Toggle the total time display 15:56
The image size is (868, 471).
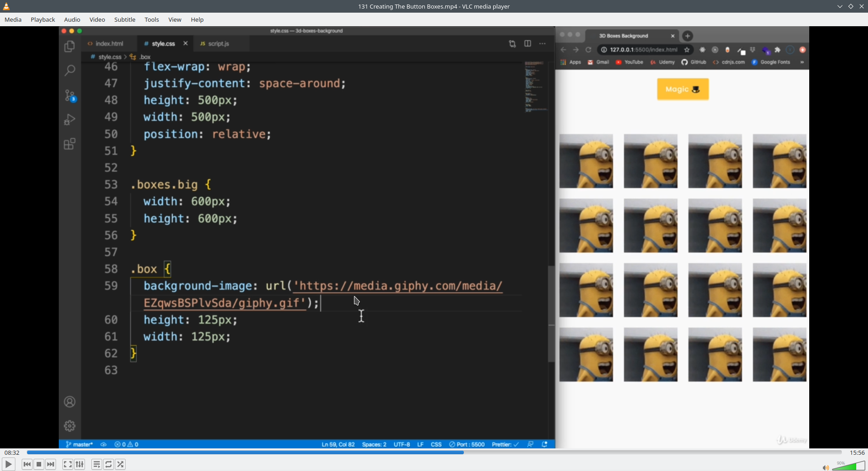click(857, 452)
